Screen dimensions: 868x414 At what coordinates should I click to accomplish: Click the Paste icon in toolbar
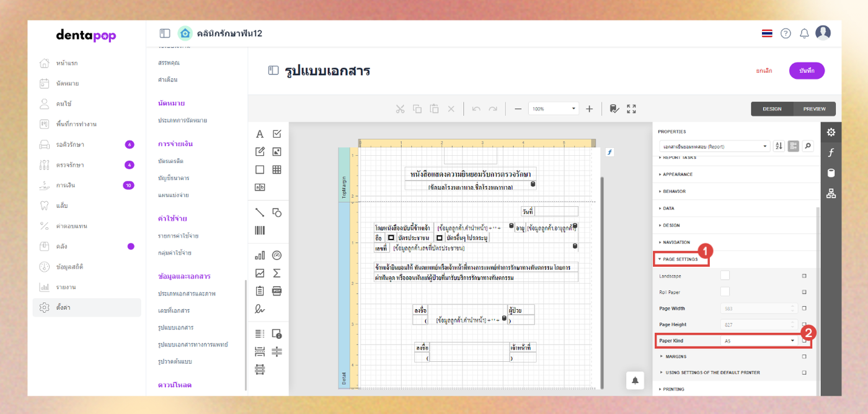pos(434,109)
